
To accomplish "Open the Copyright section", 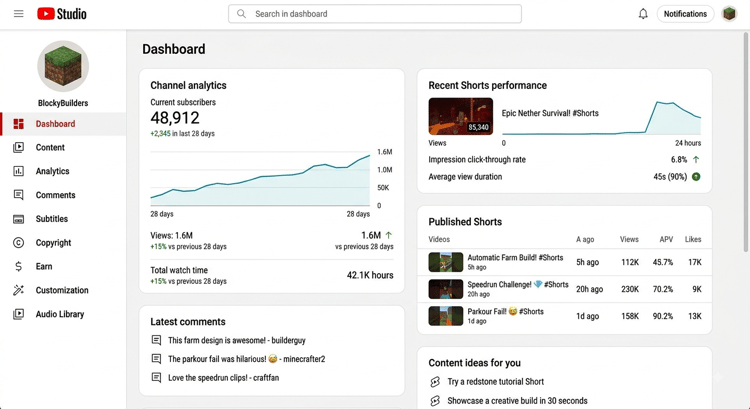I will (x=63, y=243).
